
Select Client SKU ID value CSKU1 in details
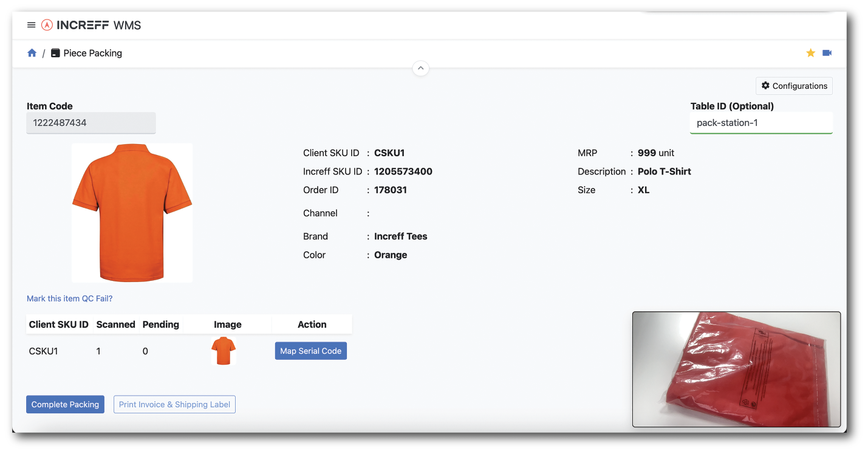pyautogui.click(x=389, y=153)
